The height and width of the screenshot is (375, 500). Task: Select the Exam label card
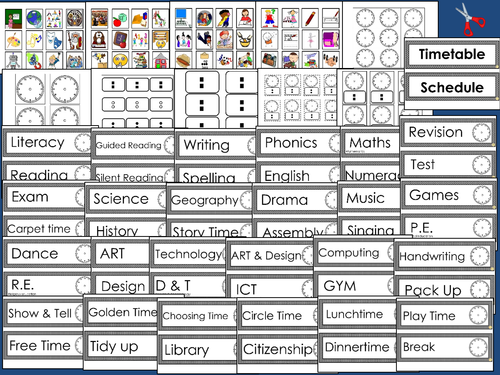click(44, 197)
